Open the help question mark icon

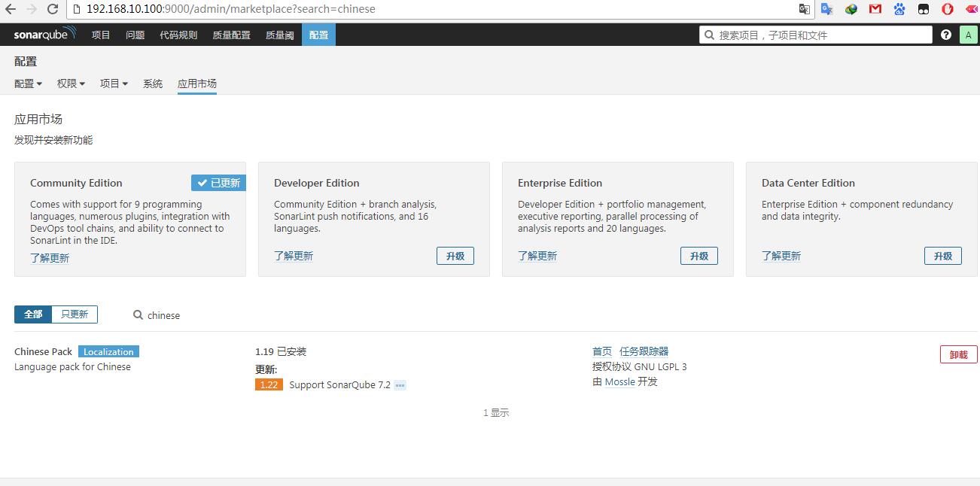pyautogui.click(x=945, y=35)
